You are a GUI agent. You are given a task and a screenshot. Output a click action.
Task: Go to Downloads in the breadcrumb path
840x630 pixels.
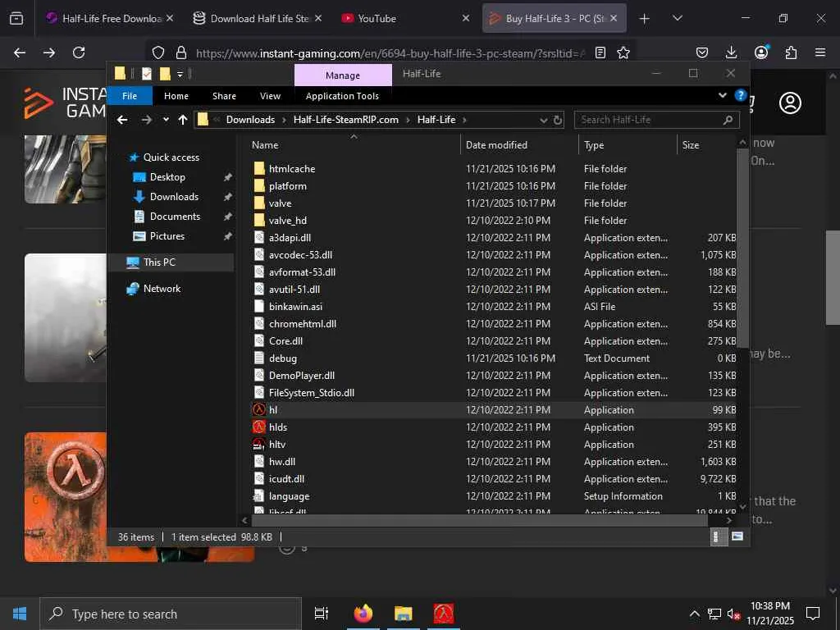click(250, 120)
